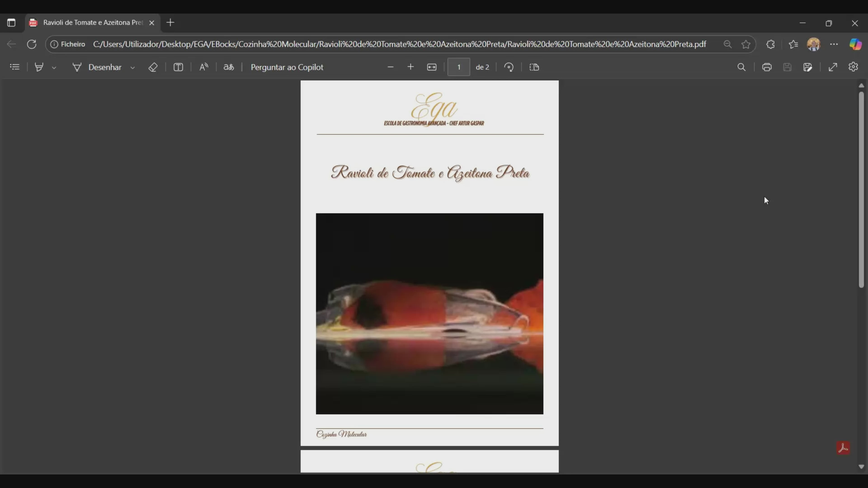
Task: Zoom in with the plus button
Action: point(410,67)
